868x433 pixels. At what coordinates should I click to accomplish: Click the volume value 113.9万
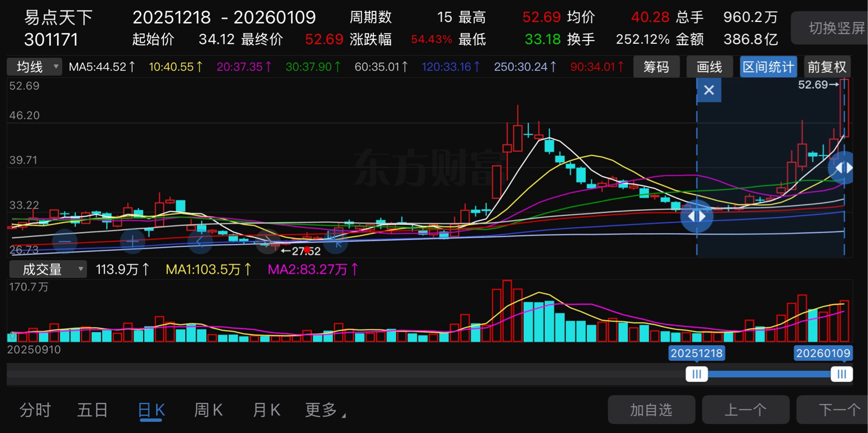(123, 269)
